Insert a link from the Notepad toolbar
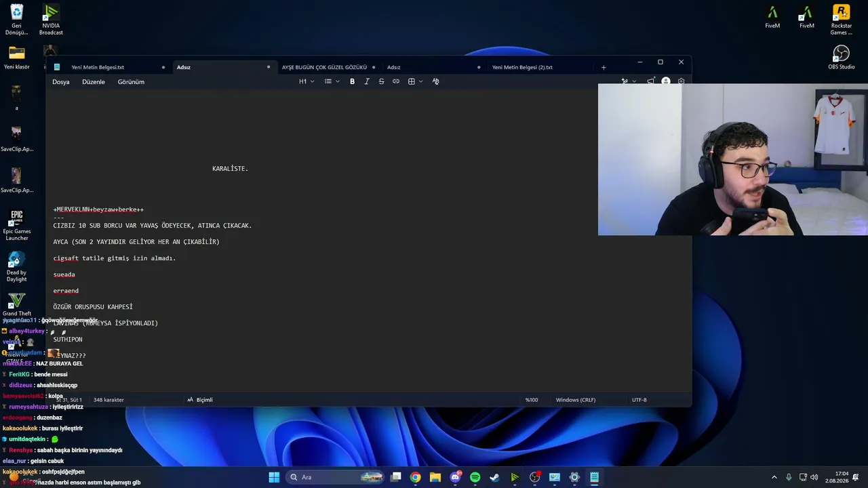868x488 pixels. (x=396, y=81)
